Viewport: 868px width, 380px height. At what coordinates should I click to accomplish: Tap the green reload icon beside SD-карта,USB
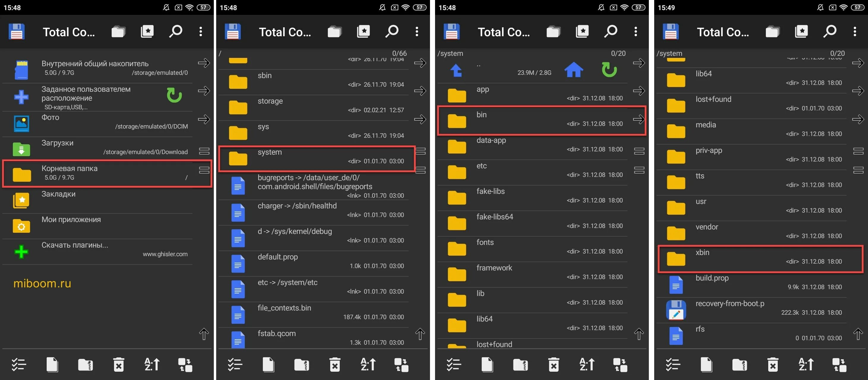(174, 95)
